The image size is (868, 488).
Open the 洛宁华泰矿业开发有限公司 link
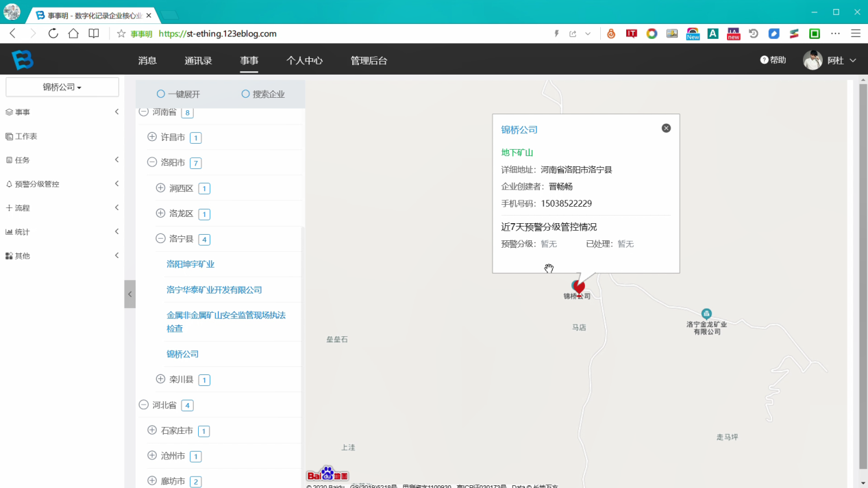(x=214, y=290)
